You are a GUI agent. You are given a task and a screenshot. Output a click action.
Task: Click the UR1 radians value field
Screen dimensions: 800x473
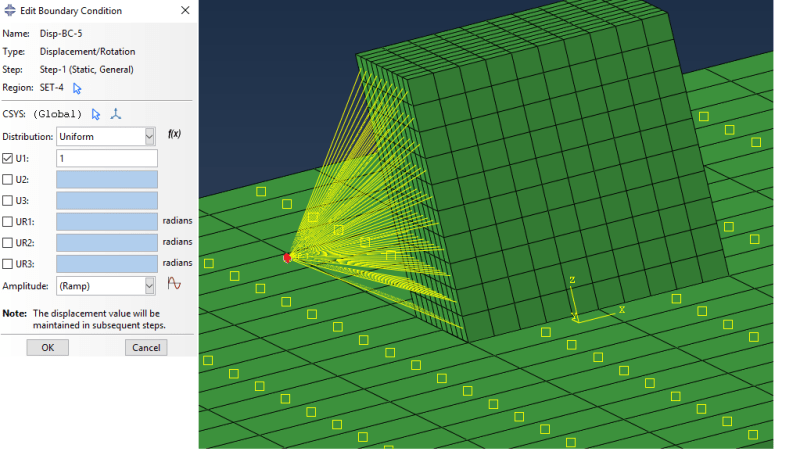click(107, 221)
